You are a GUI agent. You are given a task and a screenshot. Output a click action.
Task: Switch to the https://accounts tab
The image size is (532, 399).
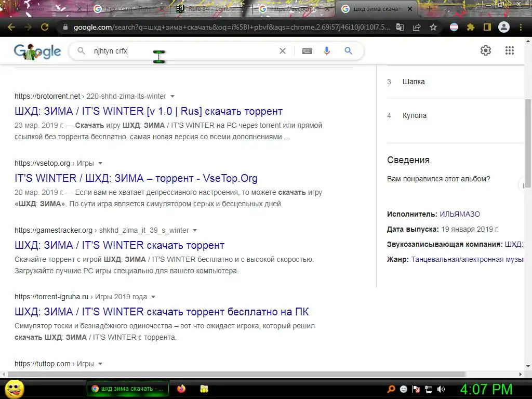(x=294, y=9)
